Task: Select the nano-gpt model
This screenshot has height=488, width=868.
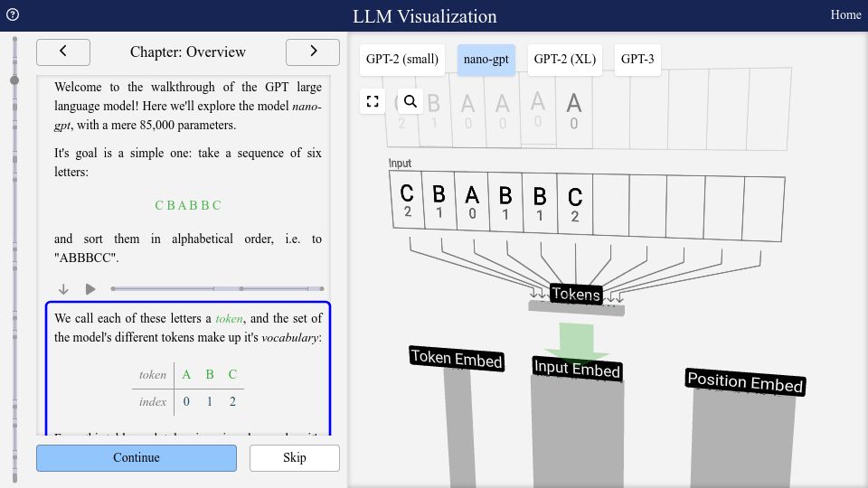Action: pos(486,60)
